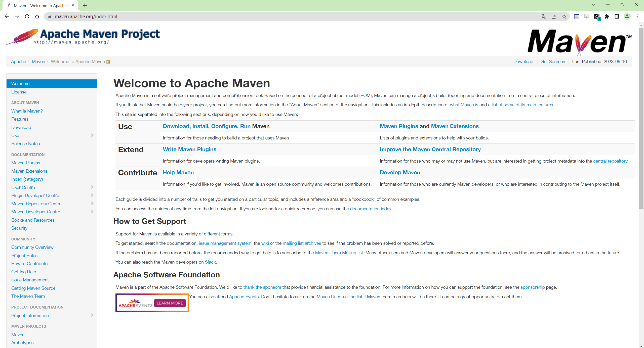This screenshot has width=644, height=348.
Task: Open the browser home page icon
Action: [37, 16]
